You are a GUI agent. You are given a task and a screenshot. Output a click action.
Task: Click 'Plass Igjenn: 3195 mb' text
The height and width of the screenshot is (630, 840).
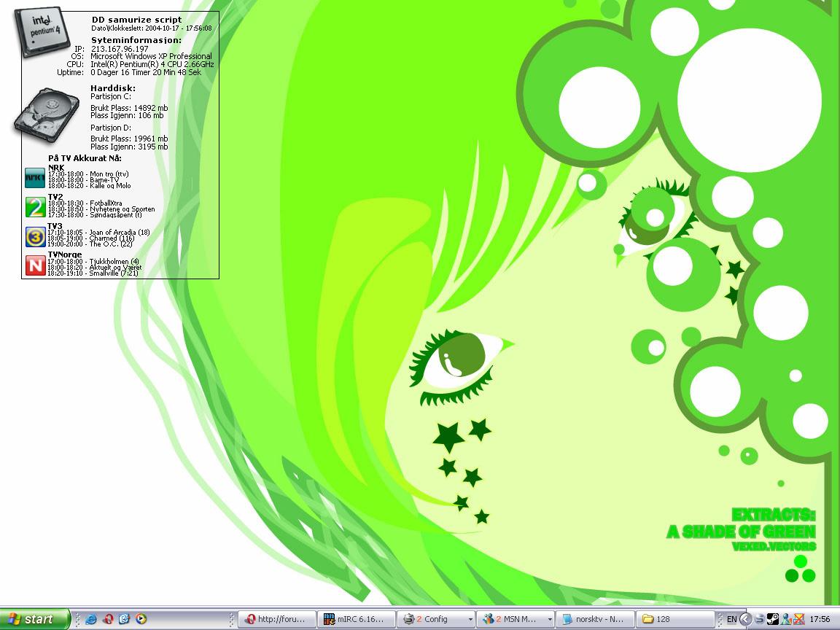[129, 147]
